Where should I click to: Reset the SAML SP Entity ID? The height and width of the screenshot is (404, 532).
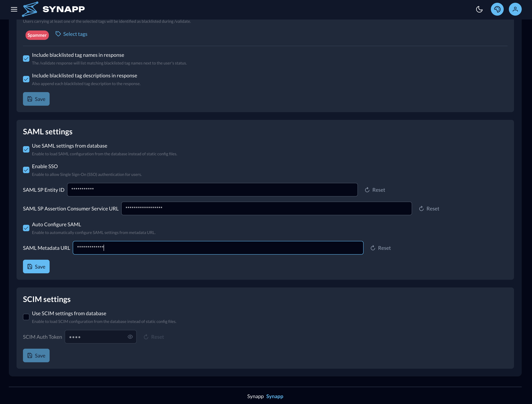point(375,190)
